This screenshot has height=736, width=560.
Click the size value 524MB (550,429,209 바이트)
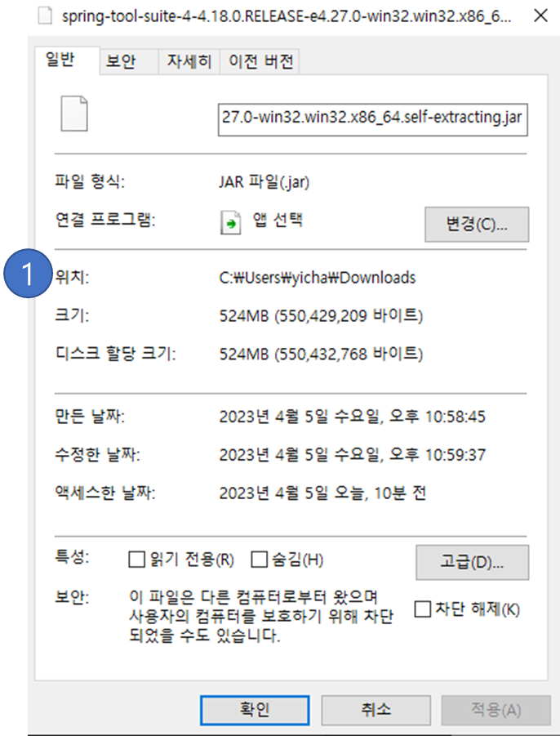322,315
